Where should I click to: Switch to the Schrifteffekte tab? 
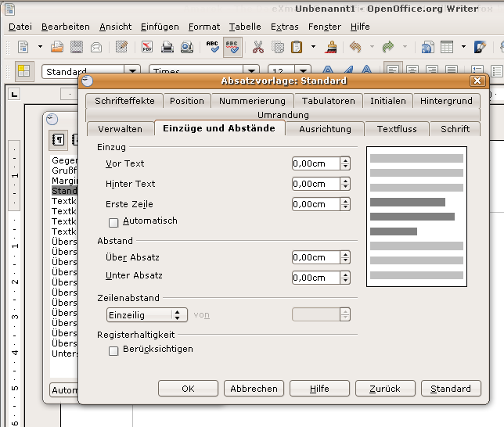[x=124, y=101]
